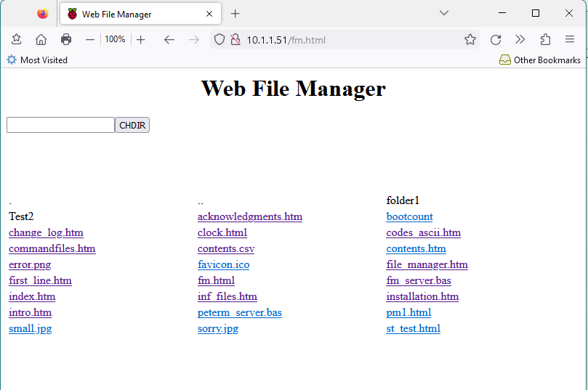588x390 pixels.
Task: Go back using the back arrow
Action: tap(169, 40)
